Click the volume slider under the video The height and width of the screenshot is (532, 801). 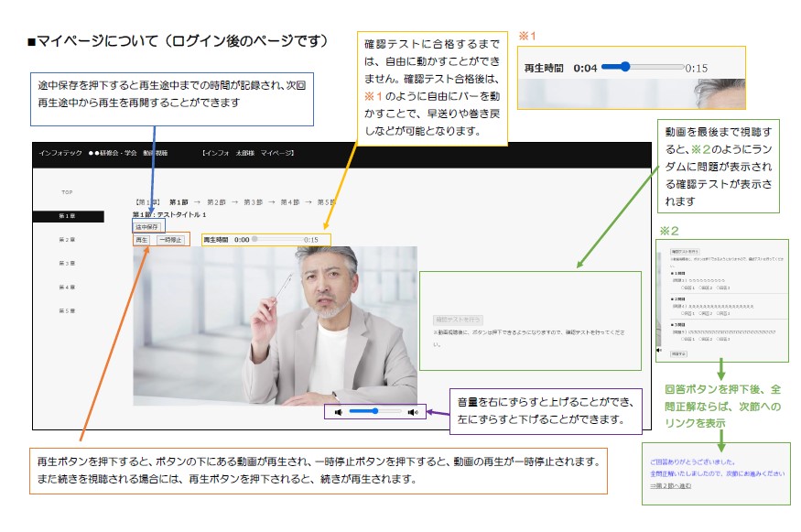tap(375, 411)
